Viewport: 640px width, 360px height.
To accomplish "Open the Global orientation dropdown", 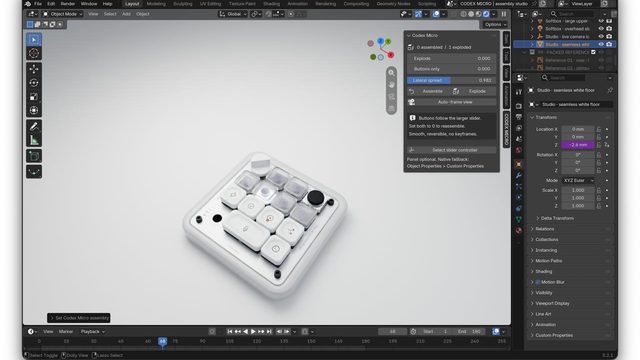I will point(233,14).
